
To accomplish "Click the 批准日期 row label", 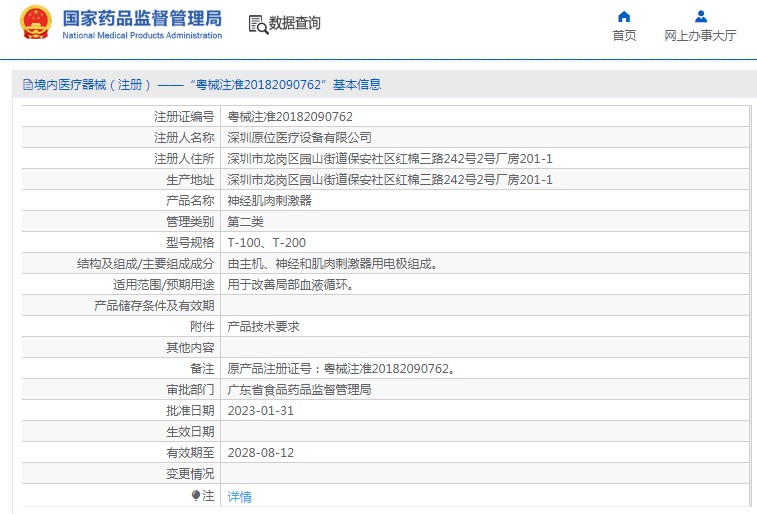I will [190, 411].
